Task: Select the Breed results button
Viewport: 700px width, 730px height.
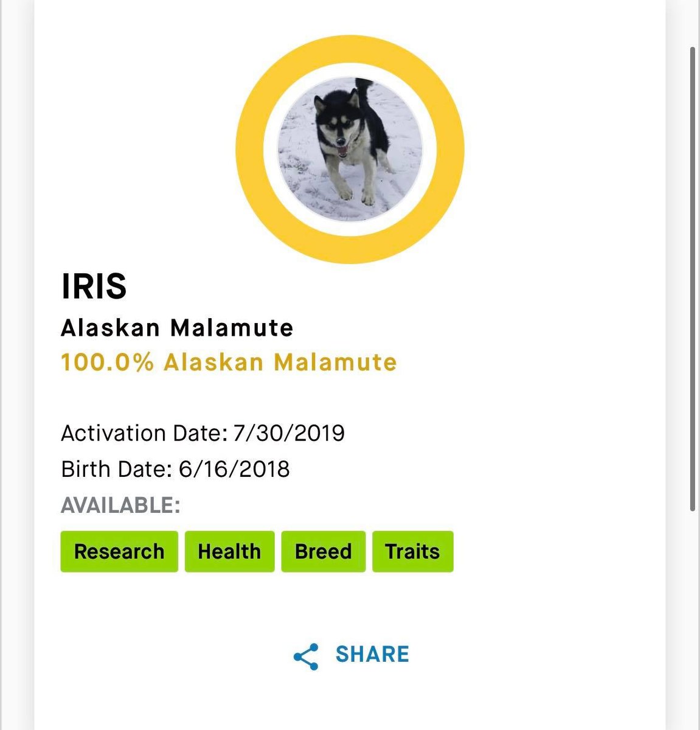Action: (x=324, y=551)
